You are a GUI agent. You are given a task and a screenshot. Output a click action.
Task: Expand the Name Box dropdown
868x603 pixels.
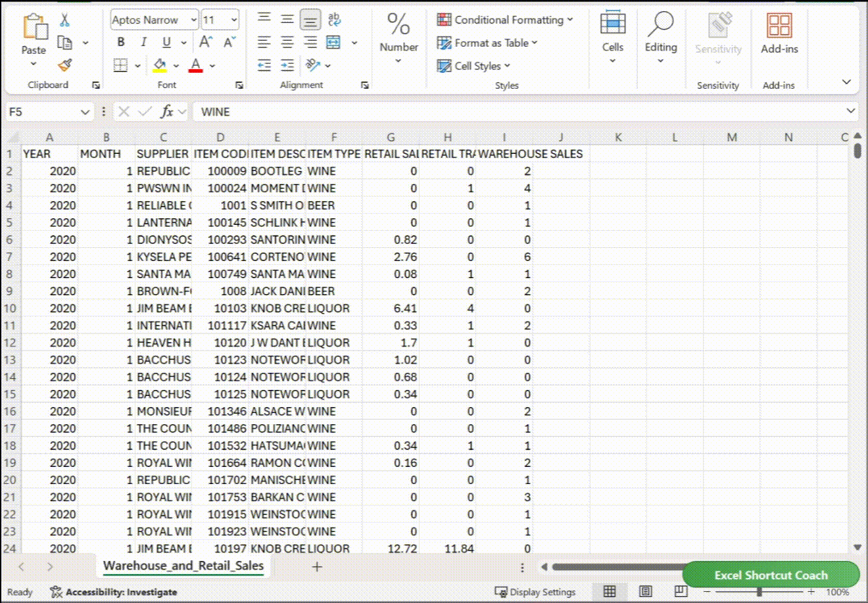(x=85, y=112)
